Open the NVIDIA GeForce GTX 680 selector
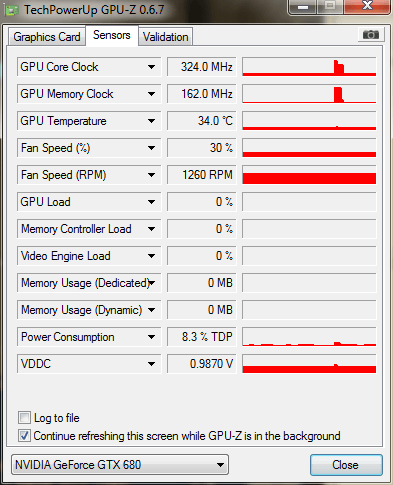The width and height of the screenshot is (393, 485). 120,465
